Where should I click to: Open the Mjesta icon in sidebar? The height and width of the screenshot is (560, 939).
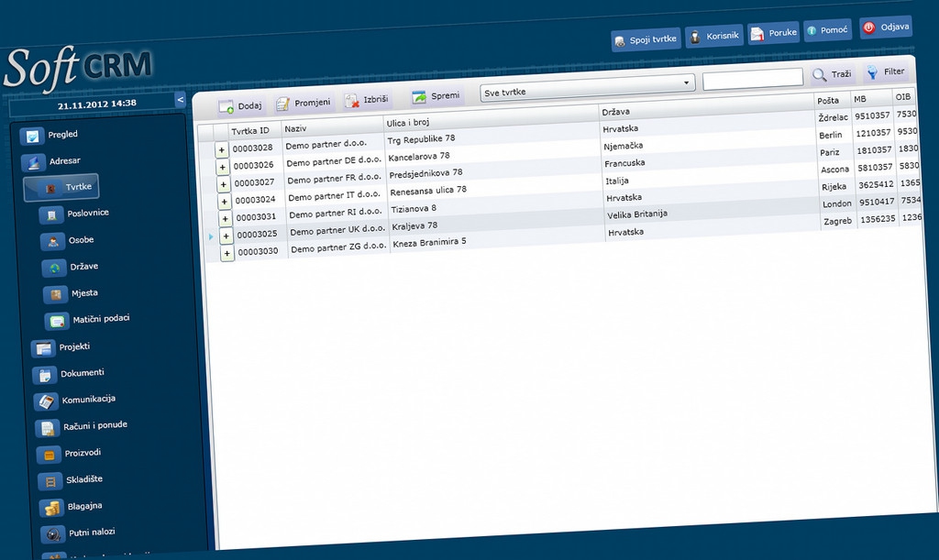[x=56, y=294]
